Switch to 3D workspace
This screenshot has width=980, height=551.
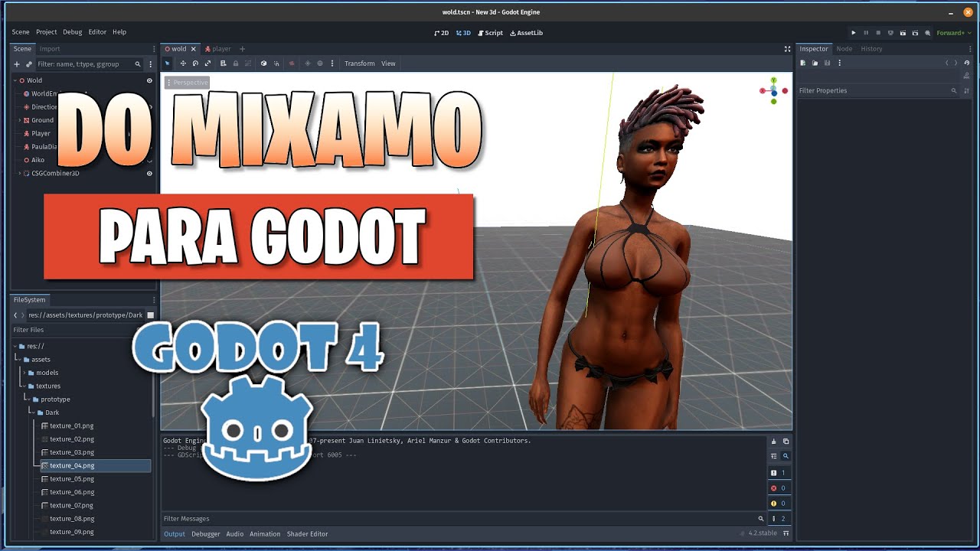[463, 33]
